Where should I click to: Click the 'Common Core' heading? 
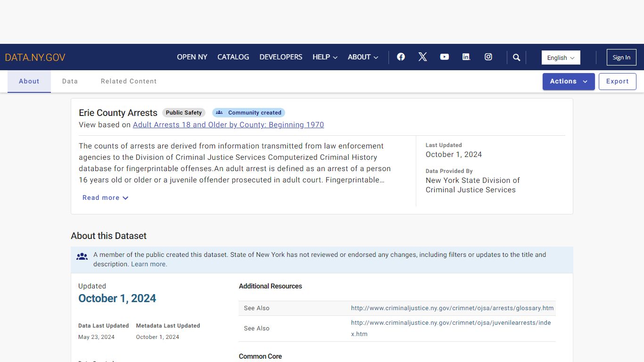(x=260, y=356)
